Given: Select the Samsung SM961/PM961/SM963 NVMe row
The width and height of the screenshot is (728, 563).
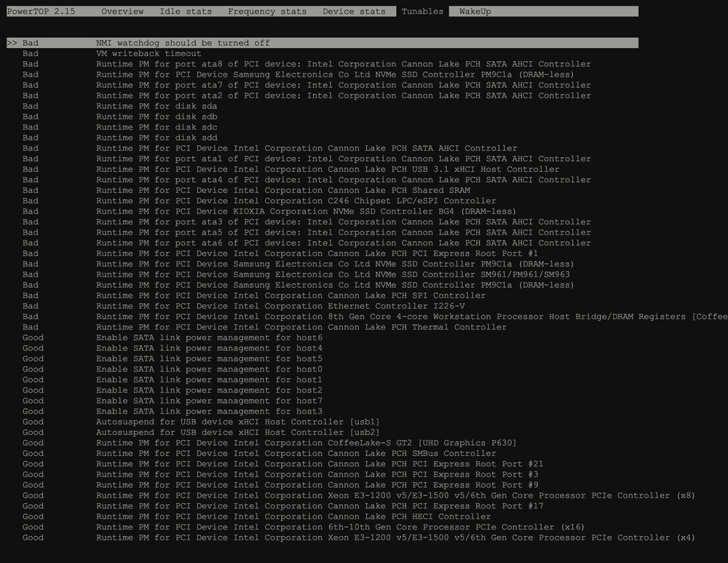Looking at the screenshot, I should [x=296, y=275].
